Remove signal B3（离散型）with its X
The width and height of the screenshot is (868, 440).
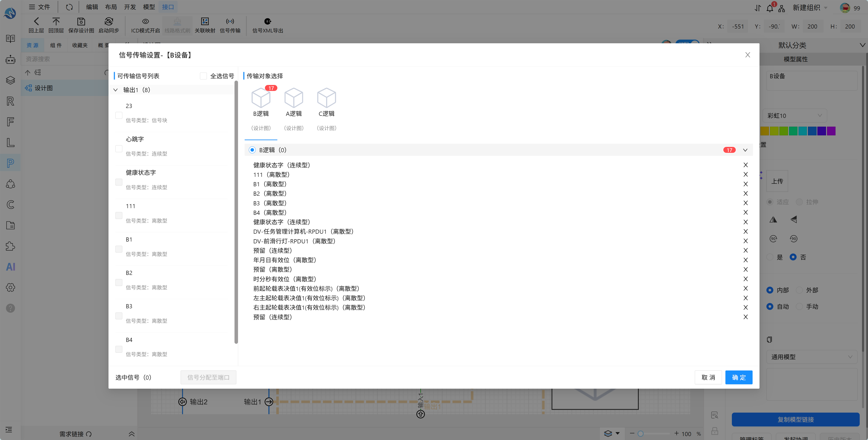(x=745, y=203)
